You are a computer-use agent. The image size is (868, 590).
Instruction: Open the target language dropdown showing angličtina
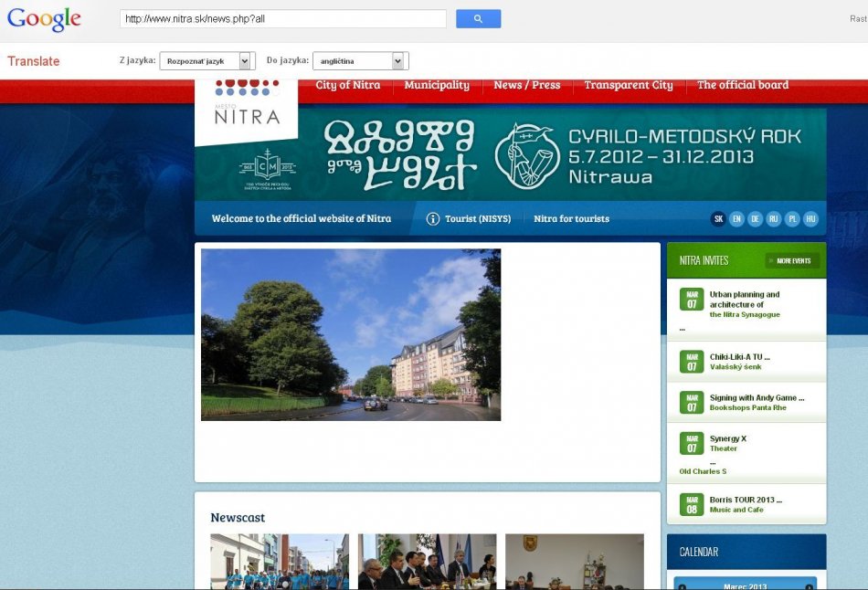(360, 61)
